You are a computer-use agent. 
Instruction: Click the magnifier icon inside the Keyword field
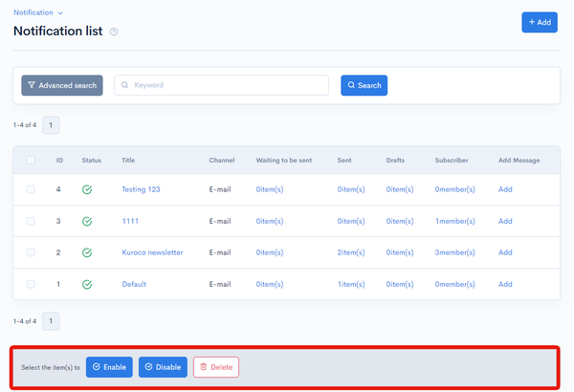pos(124,85)
